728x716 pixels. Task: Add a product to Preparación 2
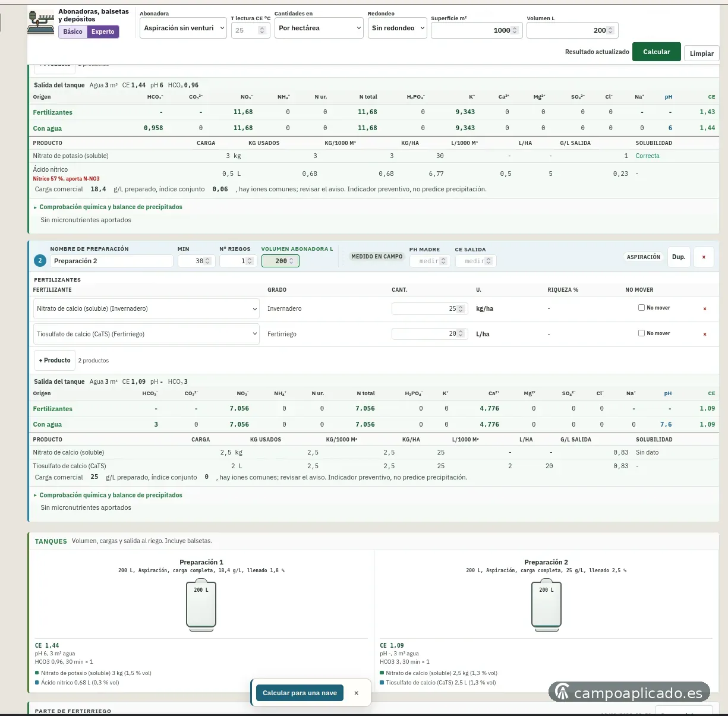coord(55,361)
